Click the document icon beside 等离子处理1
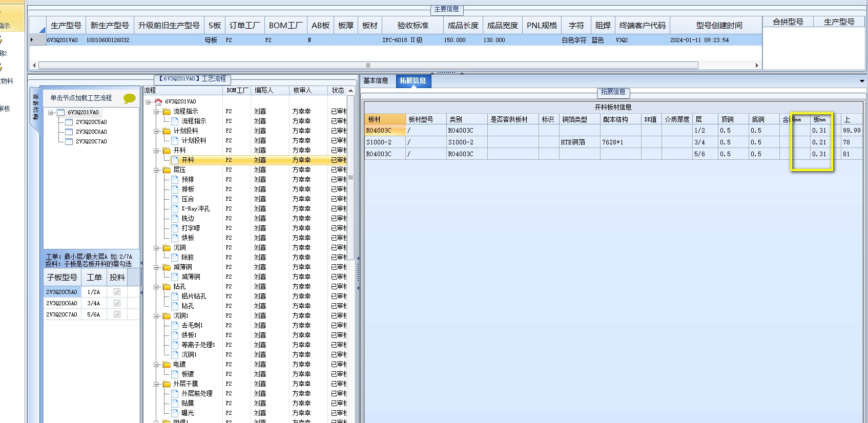Viewport: 868px width, 423px height. (175, 345)
